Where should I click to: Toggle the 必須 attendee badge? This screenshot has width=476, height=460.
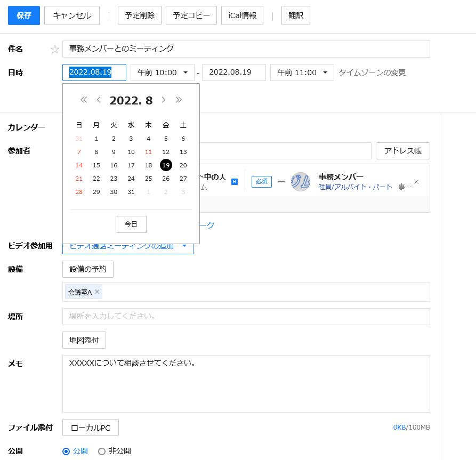pyautogui.click(x=262, y=182)
